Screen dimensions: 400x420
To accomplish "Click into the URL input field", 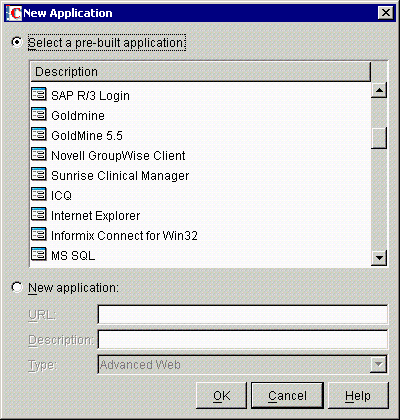I will point(243,314).
